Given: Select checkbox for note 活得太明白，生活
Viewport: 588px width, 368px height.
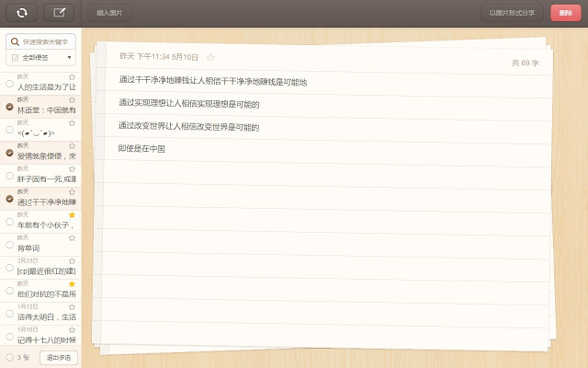Looking at the screenshot, I should click(10, 314).
